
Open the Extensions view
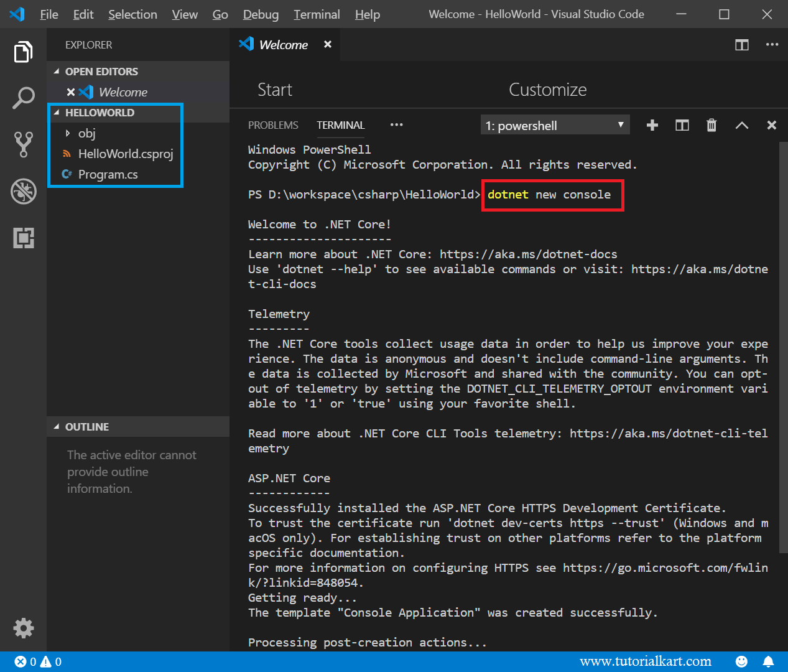[23, 238]
